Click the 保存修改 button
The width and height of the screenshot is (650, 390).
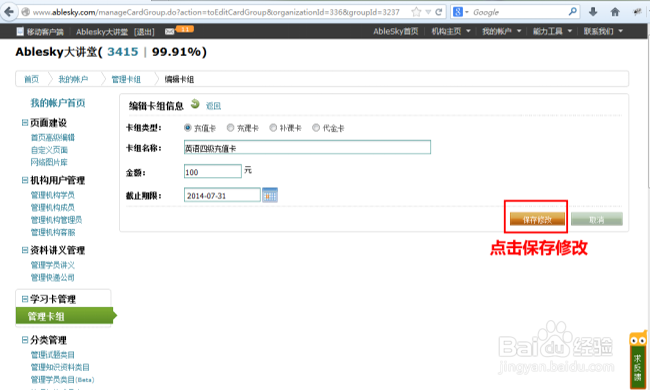pyautogui.click(x=537, y=219)
